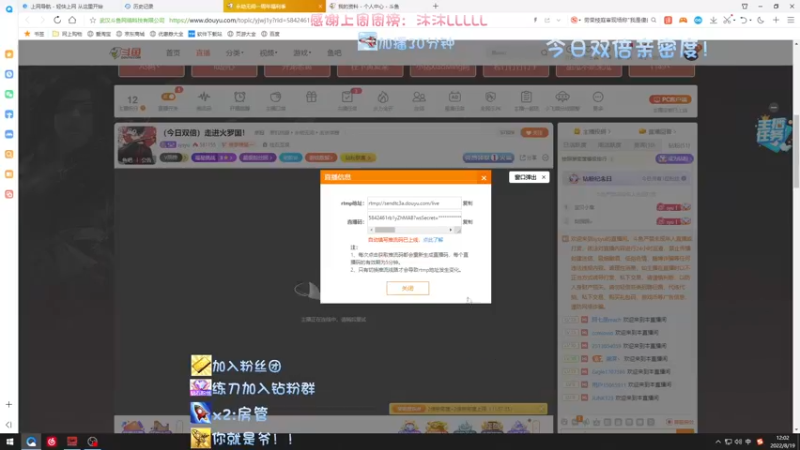The image size is (800, 450).
Task: Toggle the orange switch in streamer toolbar
Action: 168,96
